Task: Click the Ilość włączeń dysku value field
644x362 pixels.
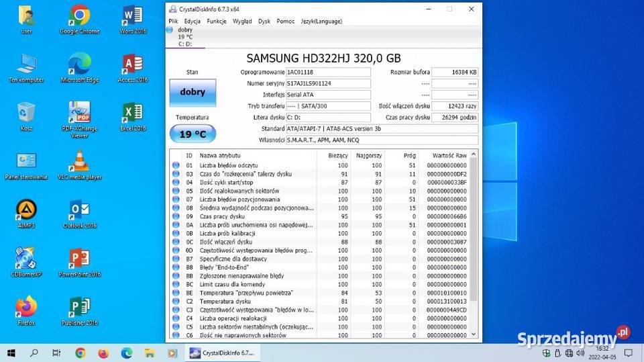Action: 455,106
